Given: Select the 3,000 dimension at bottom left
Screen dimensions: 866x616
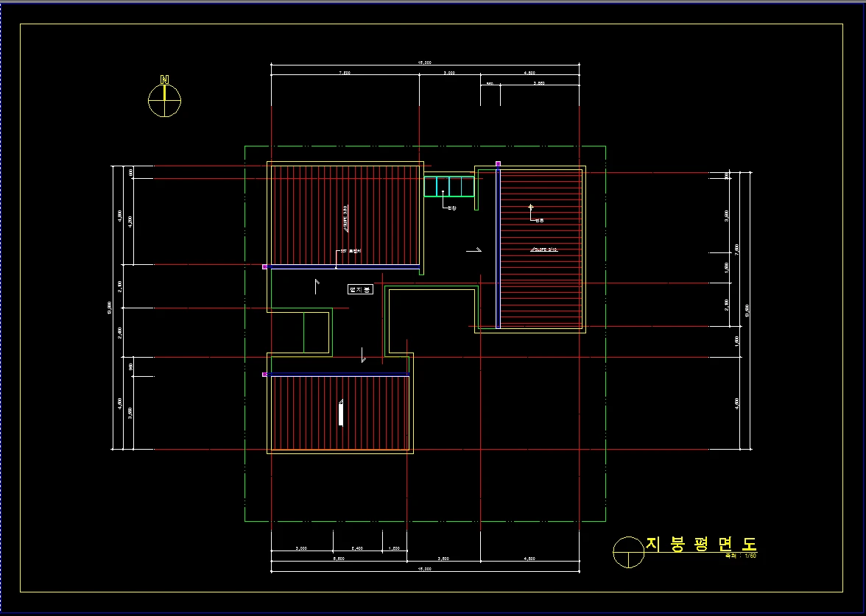Looking at the screenshot, I should (301, 548).
